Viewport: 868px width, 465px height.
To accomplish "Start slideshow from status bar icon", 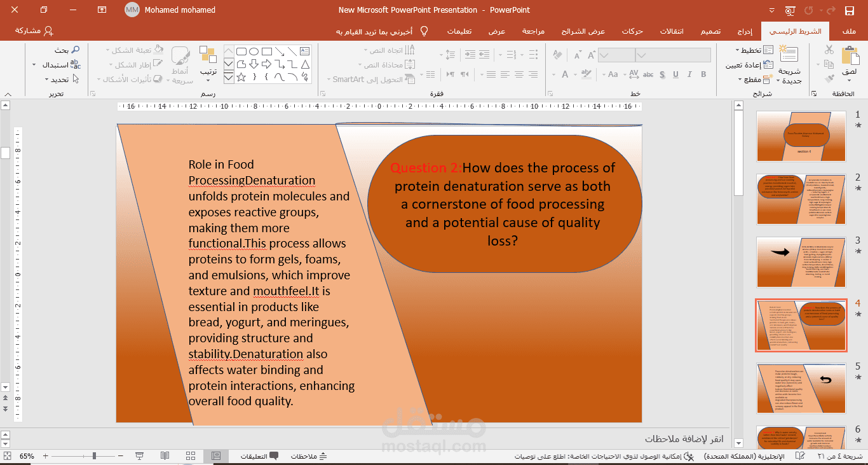I will (x=139, y=455).
